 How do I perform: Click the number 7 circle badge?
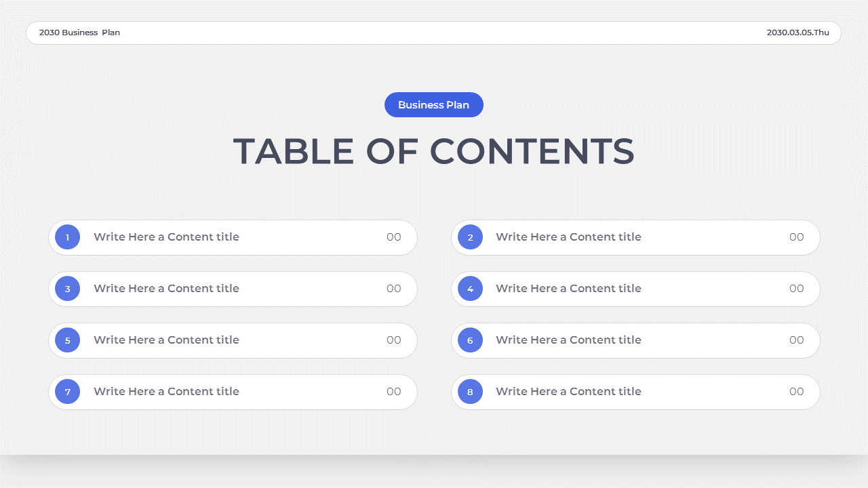[67, 392]
